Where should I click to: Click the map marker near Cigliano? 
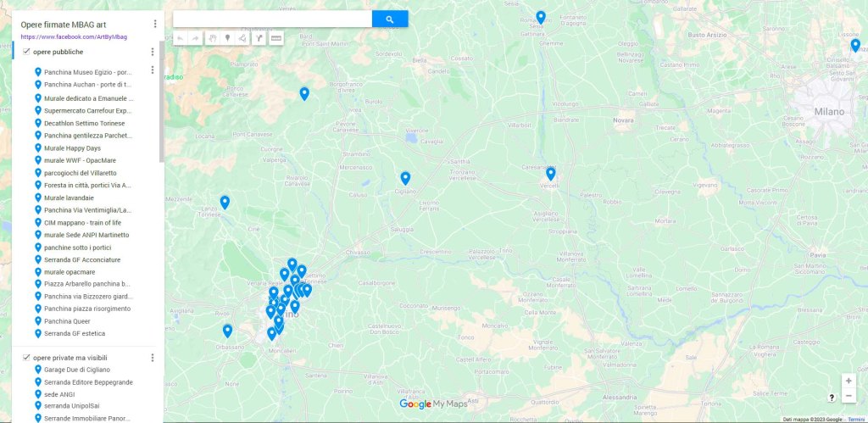click(x=405, y=177)
